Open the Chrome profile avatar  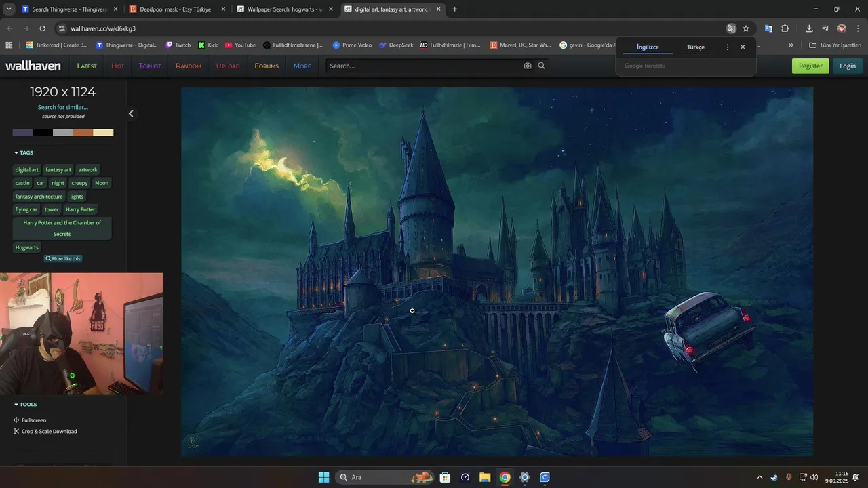842,28
